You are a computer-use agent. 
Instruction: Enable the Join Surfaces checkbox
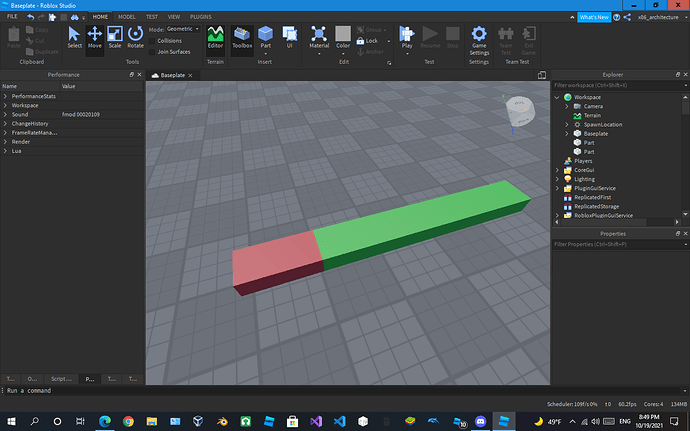click(x=152, y=52)
